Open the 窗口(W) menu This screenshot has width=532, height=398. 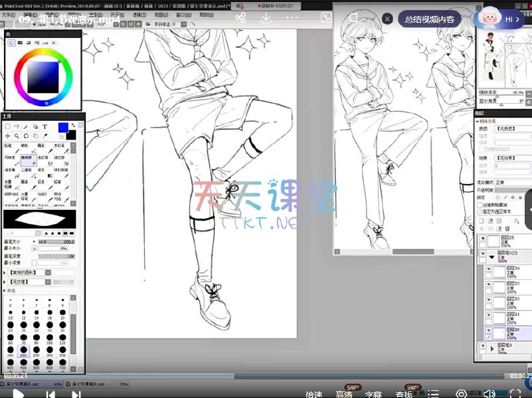point(184,15)
